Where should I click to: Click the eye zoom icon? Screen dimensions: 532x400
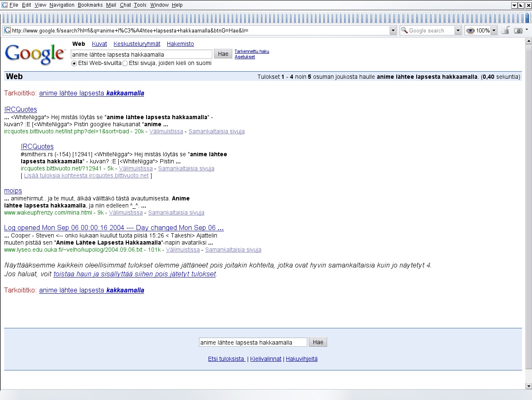pyautogui.click(x=470, y=30)
